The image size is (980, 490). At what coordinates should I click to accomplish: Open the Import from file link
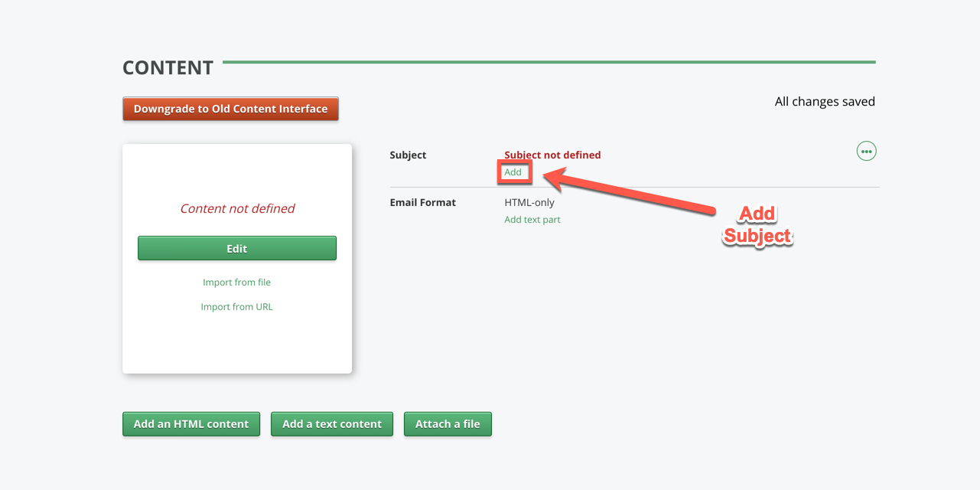(236, 283)
